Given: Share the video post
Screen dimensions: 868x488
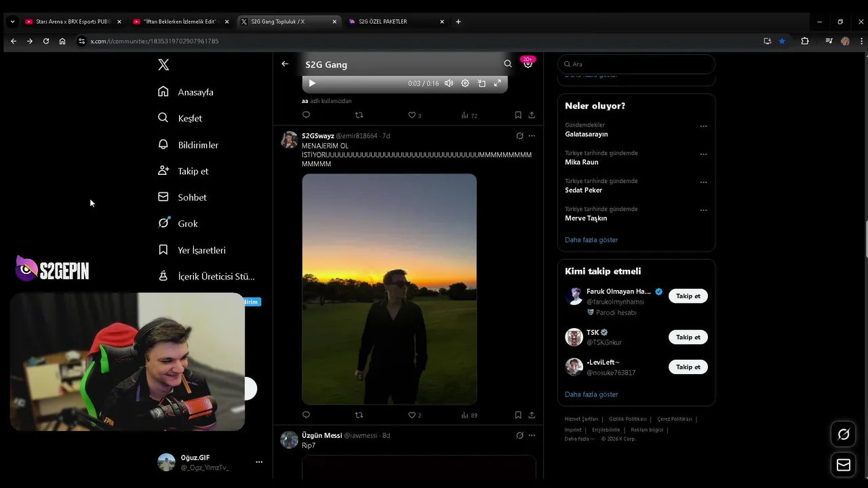Looking at the screenshot, I should point(532,115).
